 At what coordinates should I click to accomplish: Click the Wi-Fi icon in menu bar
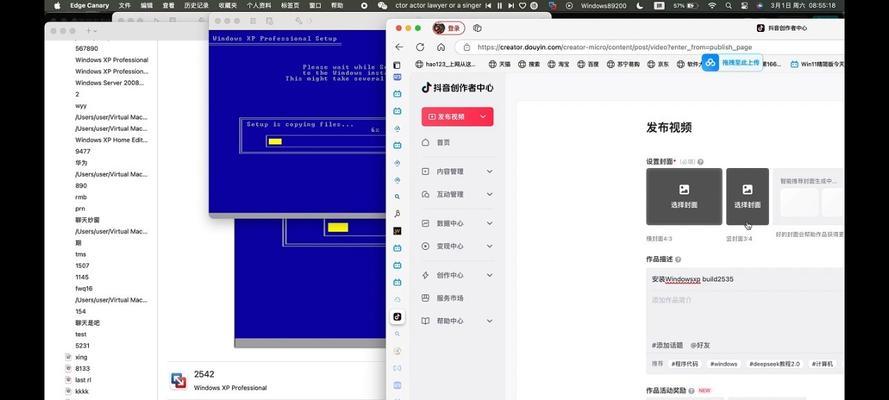[712, 5]
